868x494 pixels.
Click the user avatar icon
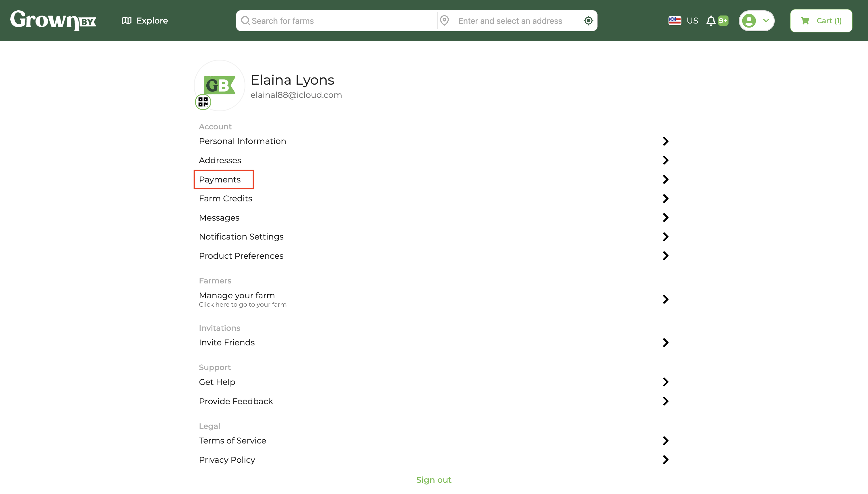pos(749,21)
